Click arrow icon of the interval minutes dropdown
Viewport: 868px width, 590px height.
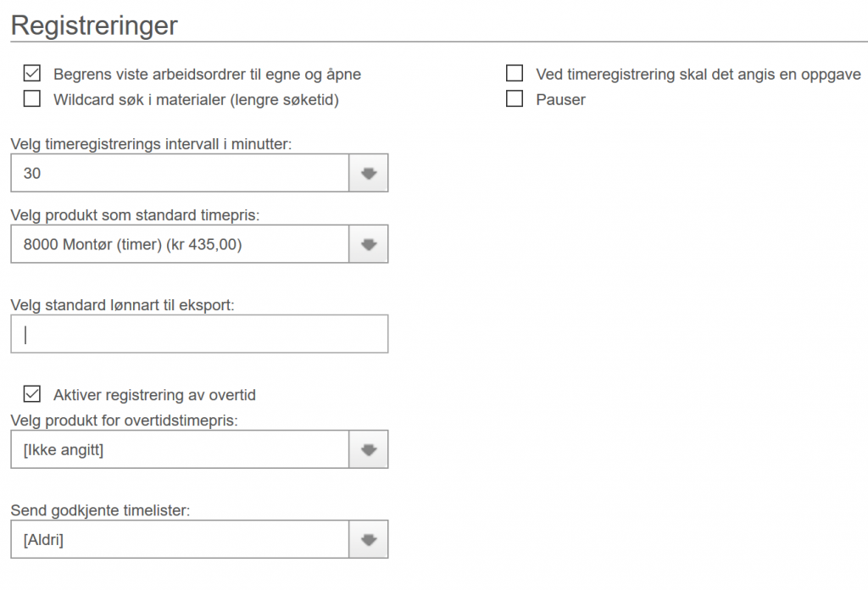[x=369, y=173]
